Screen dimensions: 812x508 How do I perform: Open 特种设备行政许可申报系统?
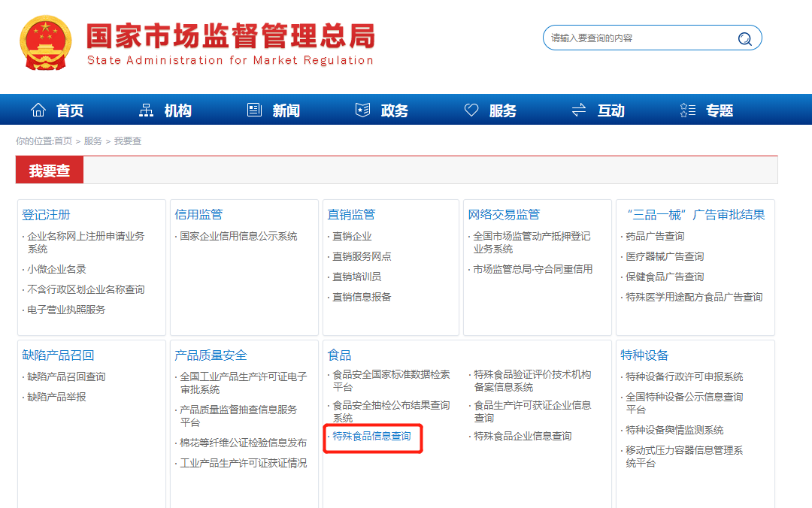pyautogui.click(x=684, y=376)
